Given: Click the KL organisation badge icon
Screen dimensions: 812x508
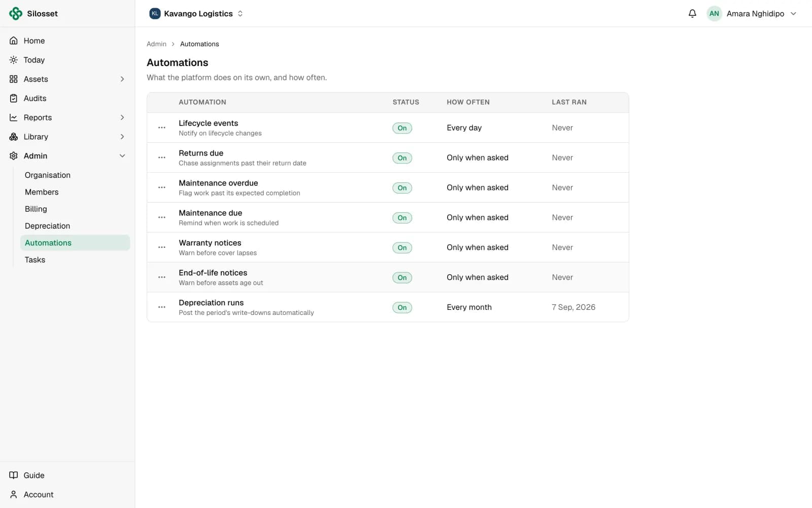Looking at the screenshot, I should pos(155,14).
